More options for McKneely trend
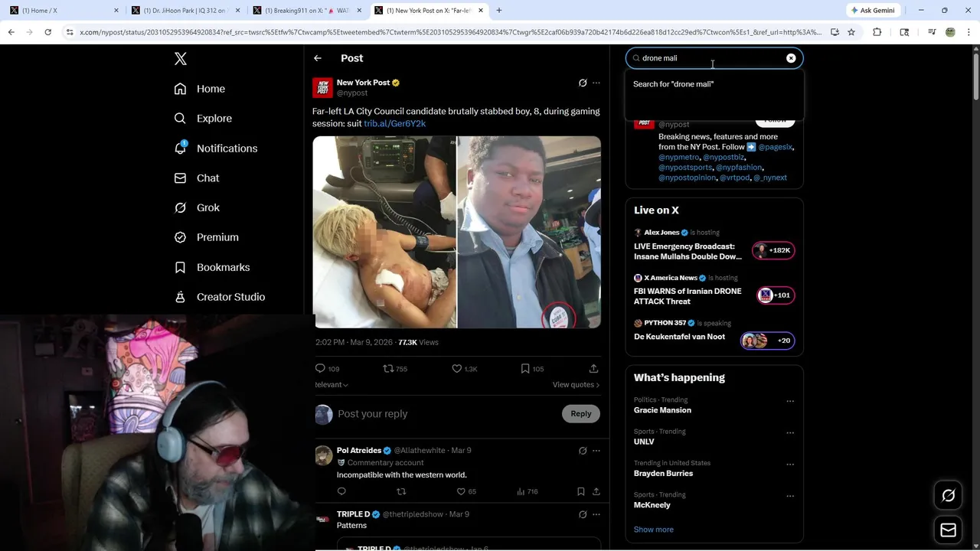Screen dimensions: 980x551 point(790,496)
